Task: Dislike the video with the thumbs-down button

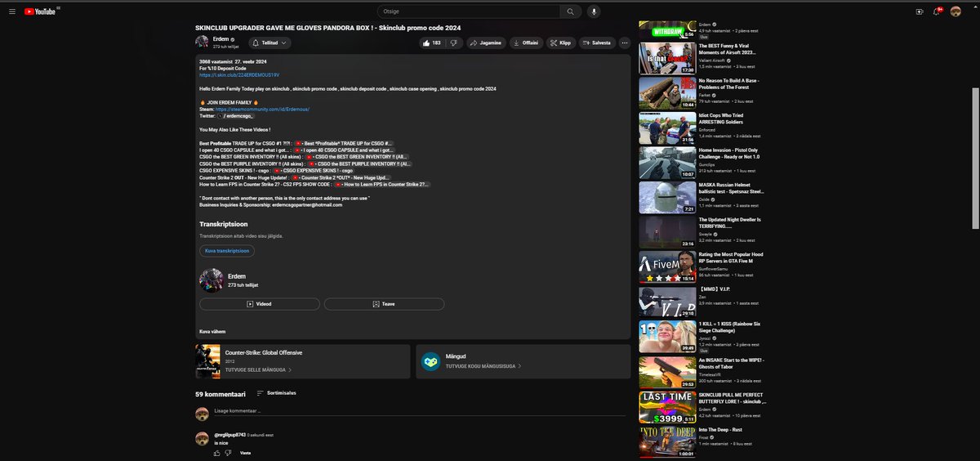Action: pyautogui.click(x=455, y=43)
